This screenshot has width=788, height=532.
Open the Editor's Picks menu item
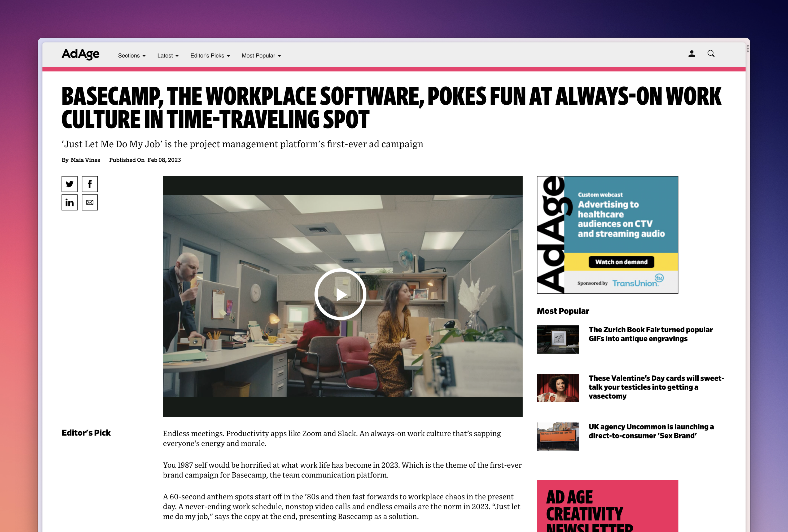coord(210,55)
